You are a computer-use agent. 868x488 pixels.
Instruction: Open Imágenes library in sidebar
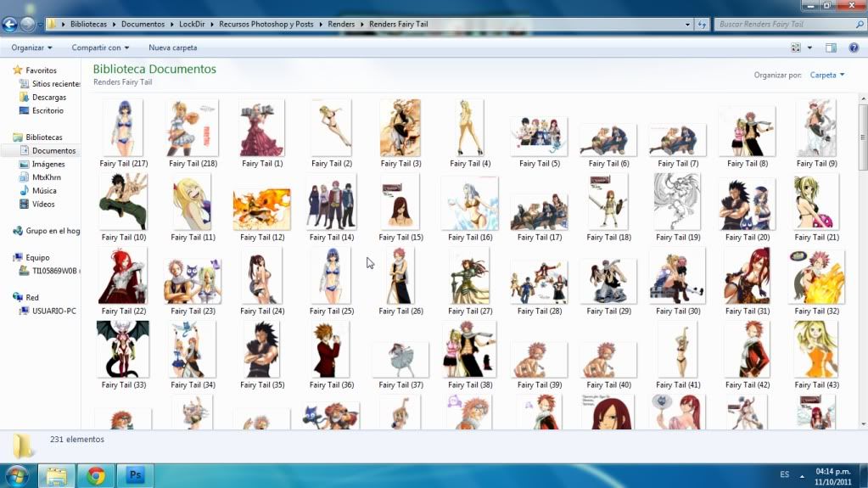click(48, 164)
